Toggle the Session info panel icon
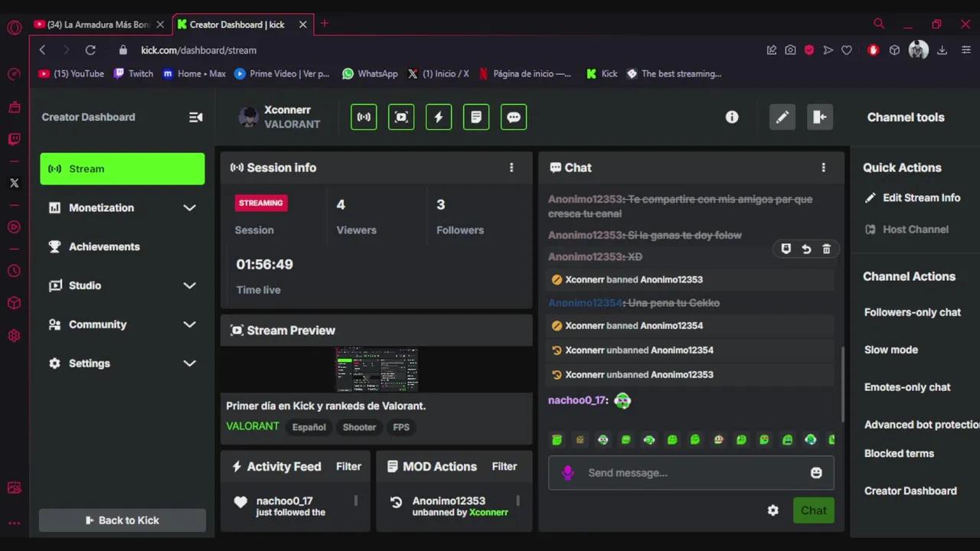Screen dimensions: 980x551 [364, 117]
